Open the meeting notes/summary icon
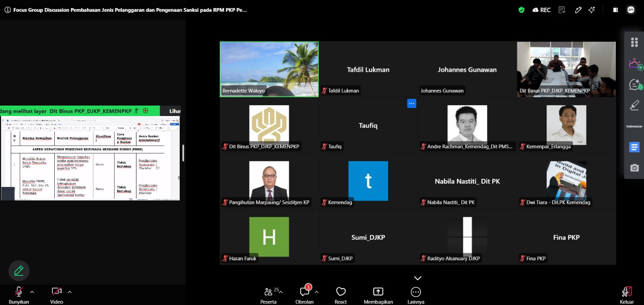Screen dimensions: 644x305 point(562,10)
